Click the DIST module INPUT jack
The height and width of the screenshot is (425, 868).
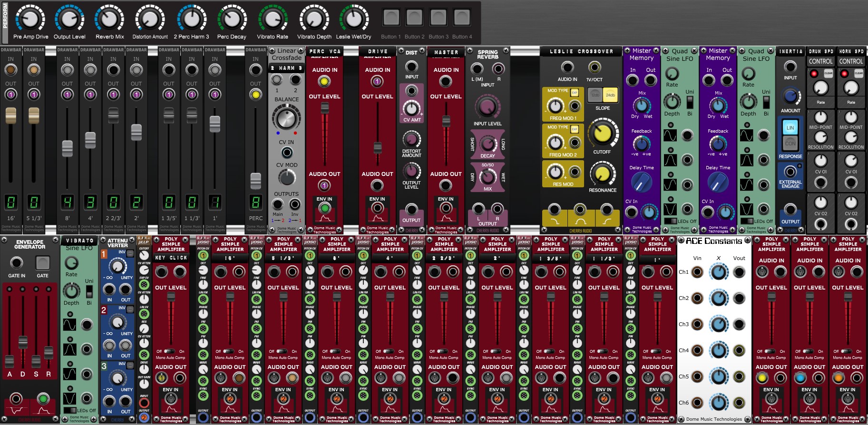pyautogui.click(x=411, y=67)
